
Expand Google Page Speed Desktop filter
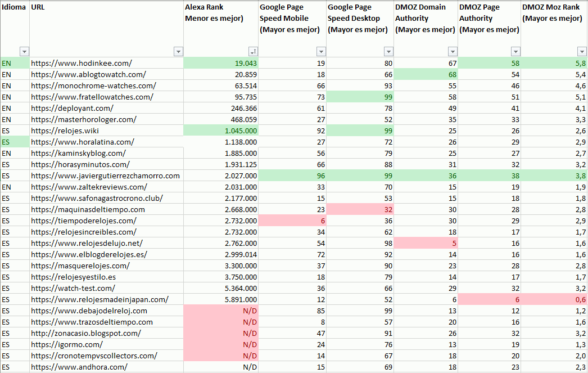tap(388, 51)
